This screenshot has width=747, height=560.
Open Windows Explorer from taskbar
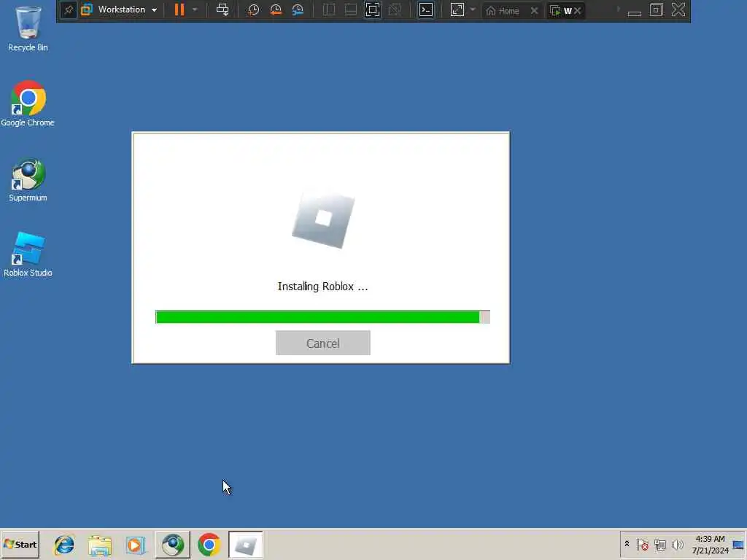pos(100,545)
